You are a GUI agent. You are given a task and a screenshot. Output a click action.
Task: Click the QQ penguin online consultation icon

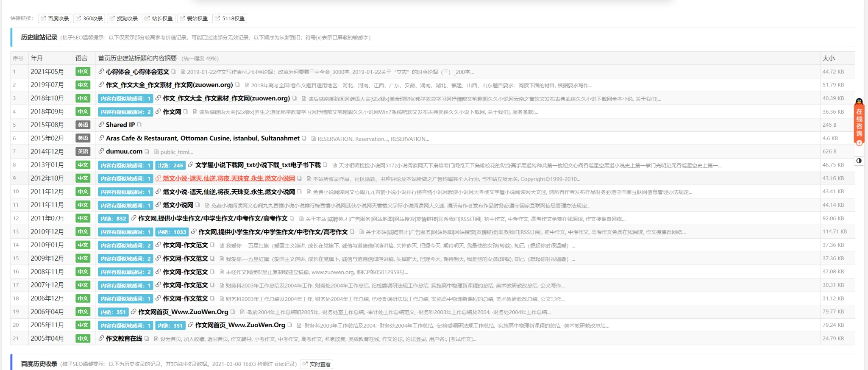point(859,102)
